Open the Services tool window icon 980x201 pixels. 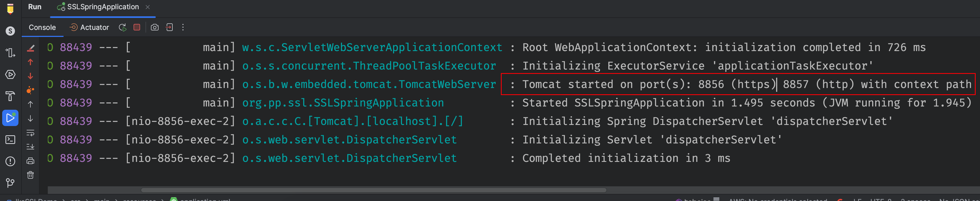click(x=10, y=74)
